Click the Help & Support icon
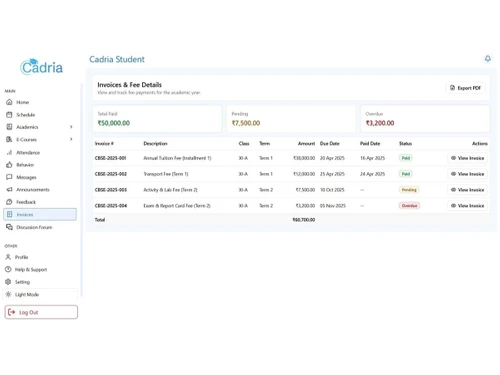This screenshot has width=500, height=375. click(8, 269)
